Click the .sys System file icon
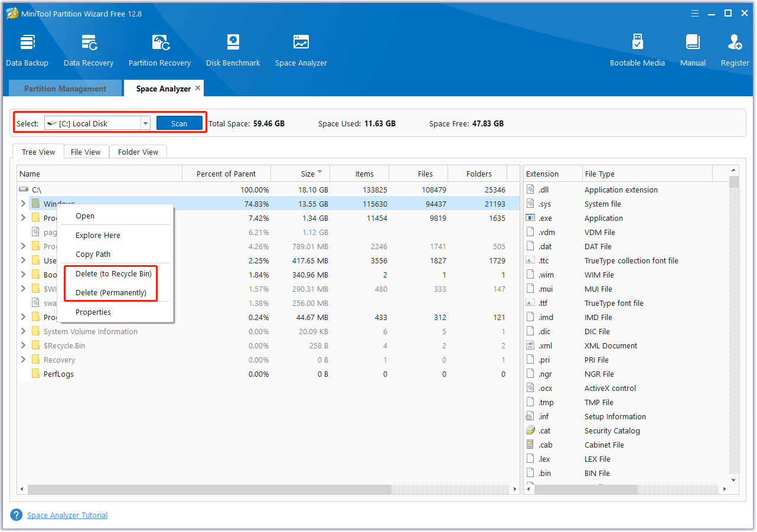Screen dimensions: 757x532 [530, 204]
